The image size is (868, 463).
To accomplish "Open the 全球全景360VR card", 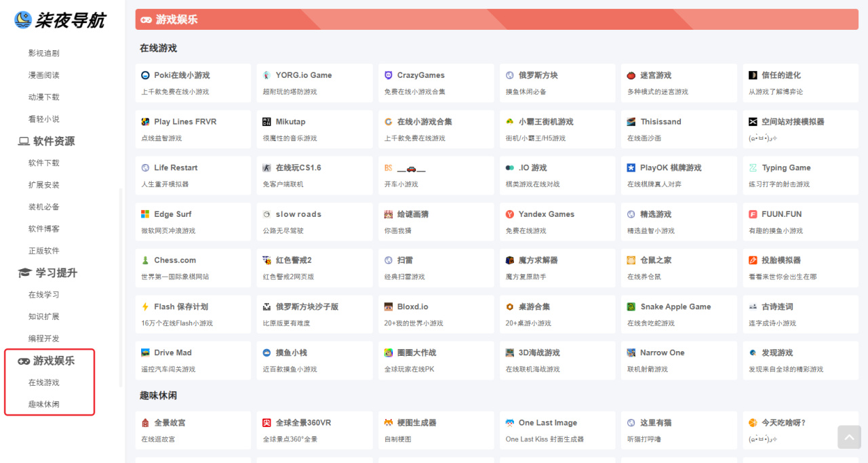I will (315, 430).
